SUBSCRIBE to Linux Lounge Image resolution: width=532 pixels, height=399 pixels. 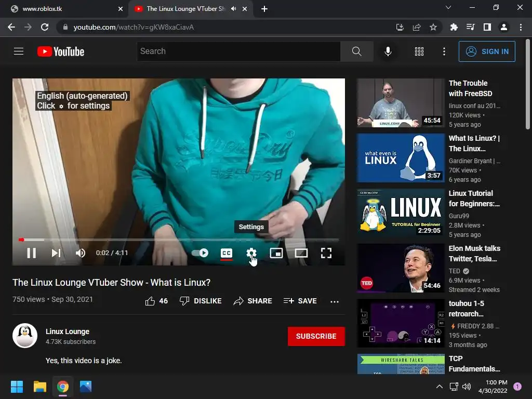click(x=316, y=336)
